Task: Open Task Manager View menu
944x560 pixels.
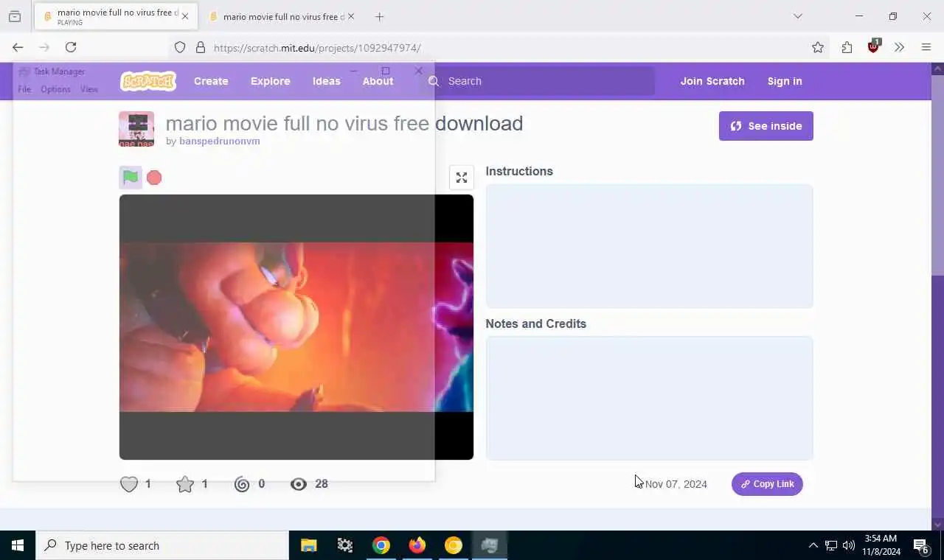Action: [89, 89]
